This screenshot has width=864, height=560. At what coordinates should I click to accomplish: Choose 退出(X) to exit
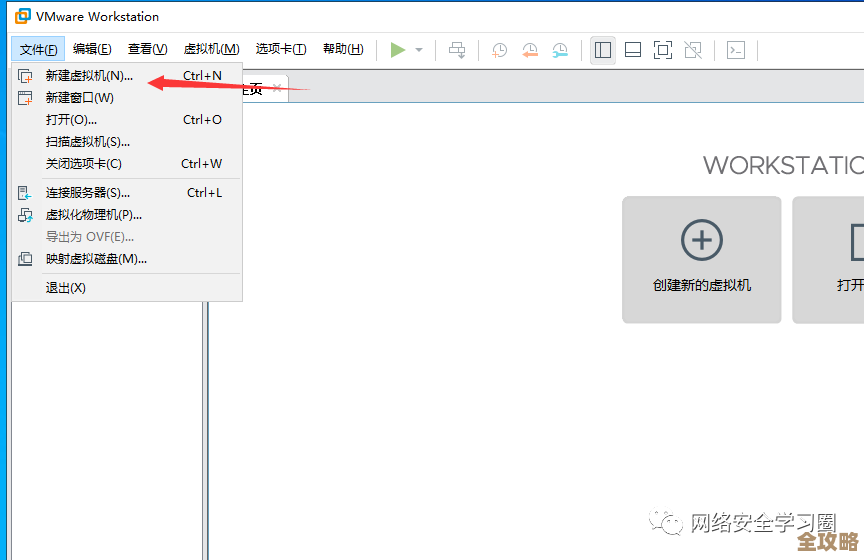(127, 288)
